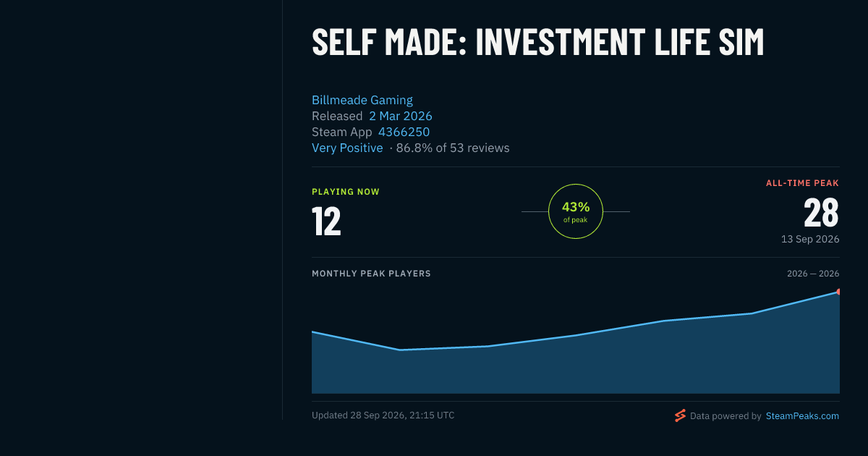Click the 2 Mar 2026 release date

point(401,116)
